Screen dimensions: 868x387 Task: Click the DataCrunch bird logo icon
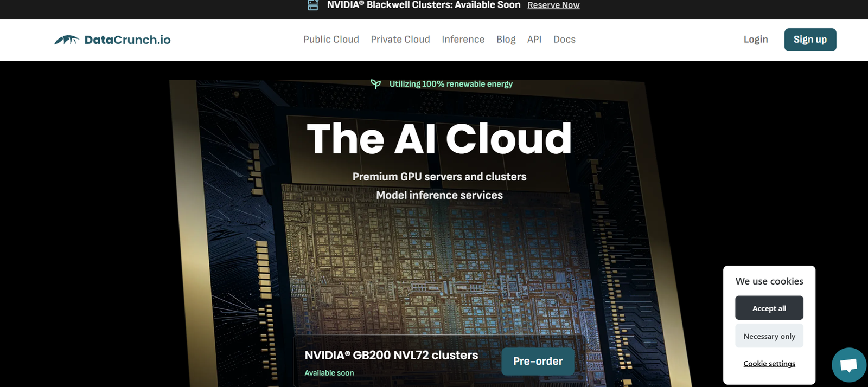(67, 40)
